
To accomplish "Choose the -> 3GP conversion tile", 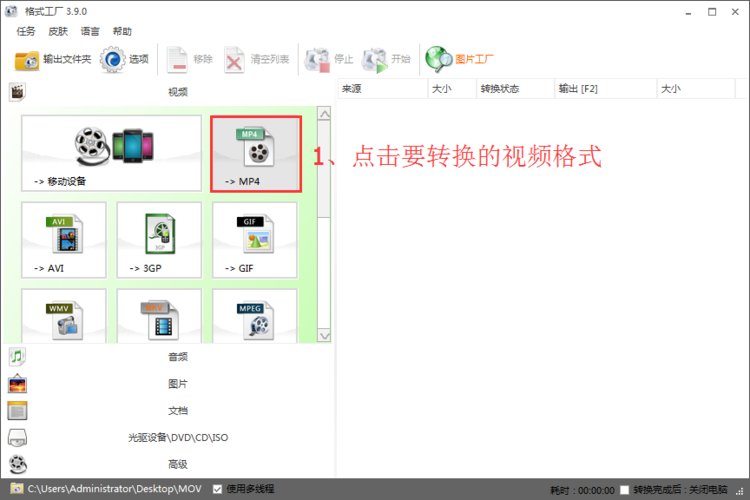I will pos(159,240).
